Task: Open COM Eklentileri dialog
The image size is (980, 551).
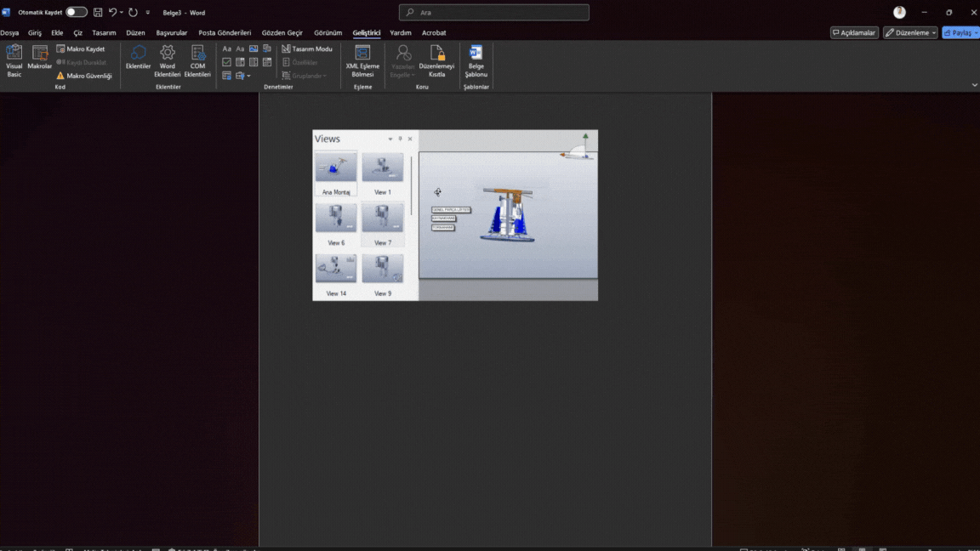Action: (197, 60)
